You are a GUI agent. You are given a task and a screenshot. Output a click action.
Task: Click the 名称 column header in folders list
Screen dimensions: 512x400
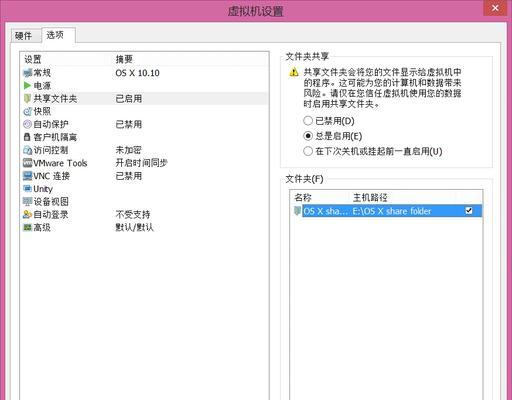pos(303,198)
